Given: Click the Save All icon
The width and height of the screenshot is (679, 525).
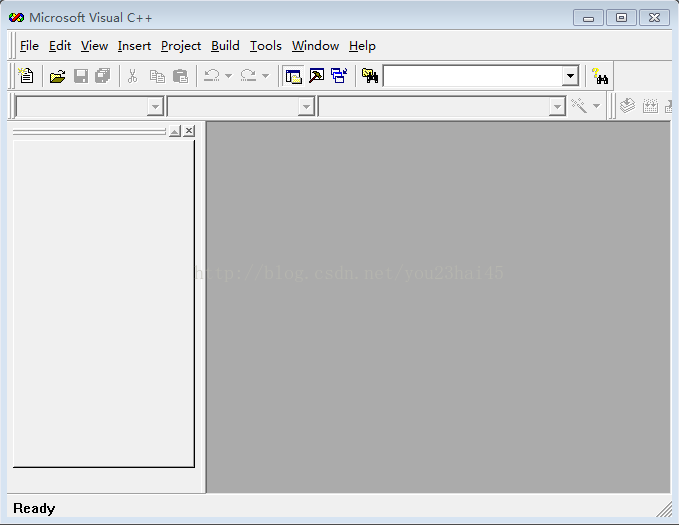Looking at the screenshot, I should (103, 76).
